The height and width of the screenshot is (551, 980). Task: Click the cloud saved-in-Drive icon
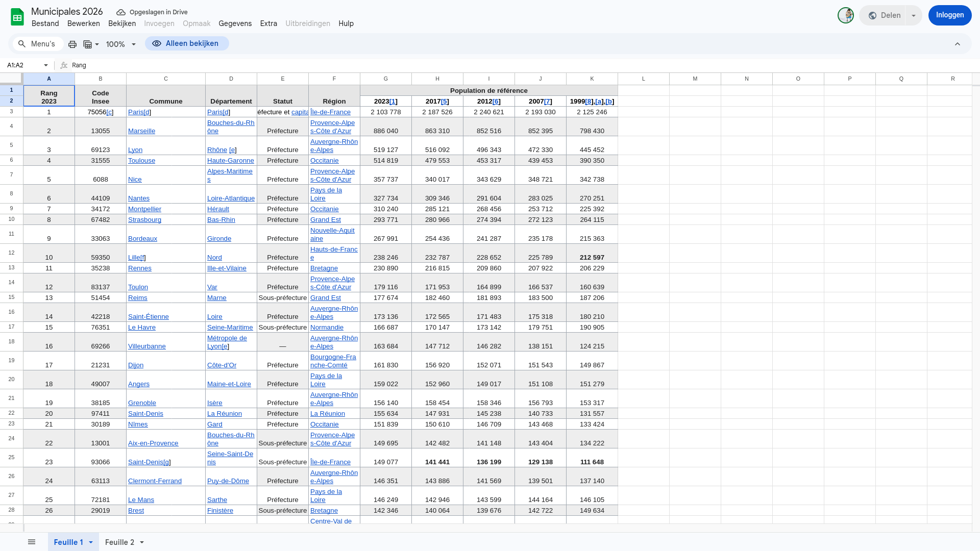(121, 12)
